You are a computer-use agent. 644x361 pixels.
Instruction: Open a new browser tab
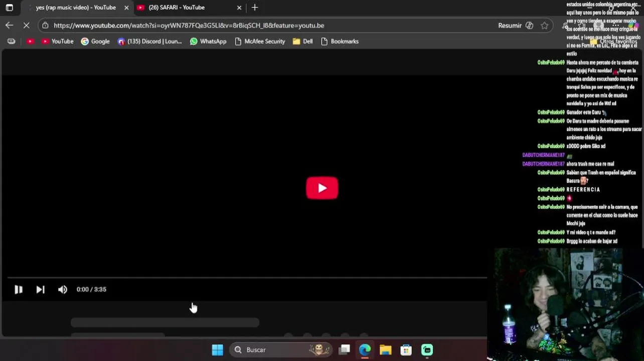pyautogui.click(x=255, y=8)
